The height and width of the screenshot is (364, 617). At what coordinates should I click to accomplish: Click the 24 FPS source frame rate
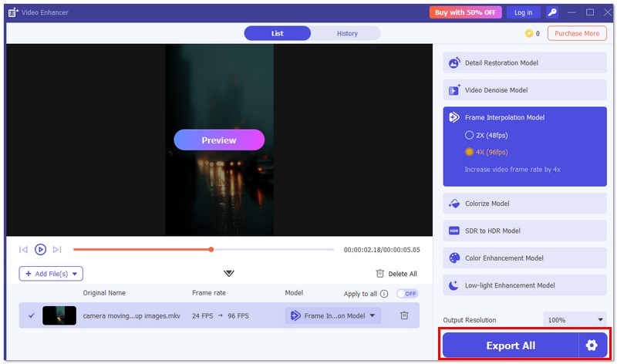[x=202, y=315]
